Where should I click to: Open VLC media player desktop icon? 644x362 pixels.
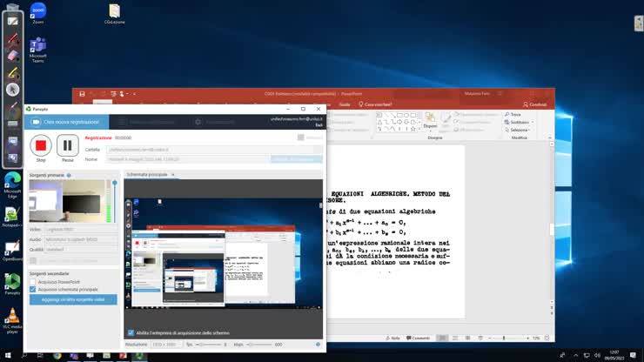(12, 318)
